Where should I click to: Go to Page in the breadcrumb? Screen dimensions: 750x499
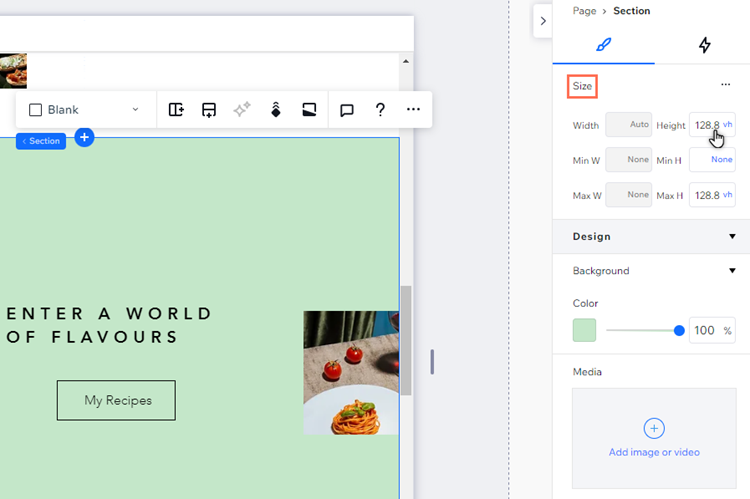coord(585,11)
